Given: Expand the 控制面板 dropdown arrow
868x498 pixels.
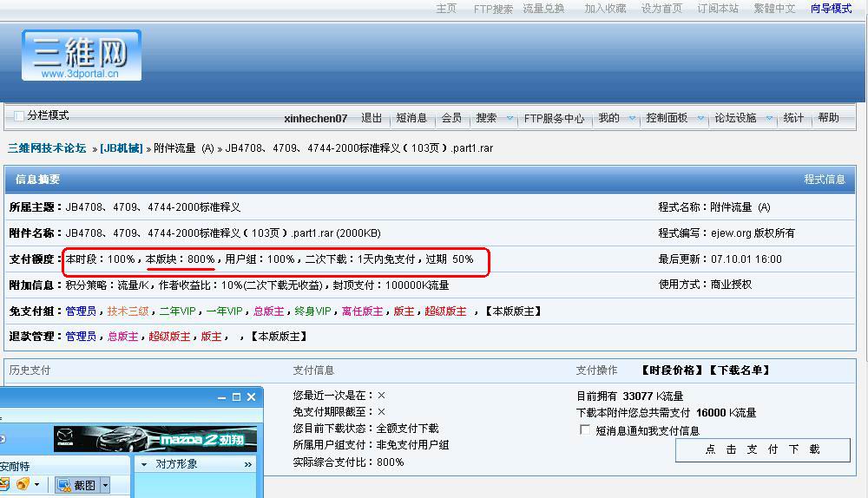Looking at the screenshot, I should tap(700, 118).
